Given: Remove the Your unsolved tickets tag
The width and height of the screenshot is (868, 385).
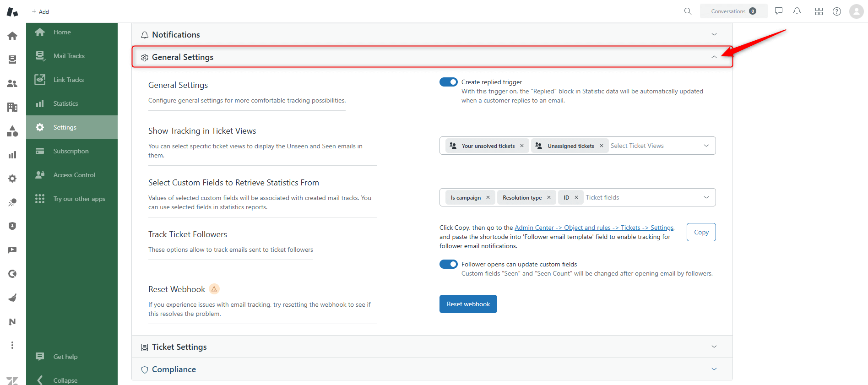Looking at the screenshot, I should pyautogui.click(x=522, y=146).
